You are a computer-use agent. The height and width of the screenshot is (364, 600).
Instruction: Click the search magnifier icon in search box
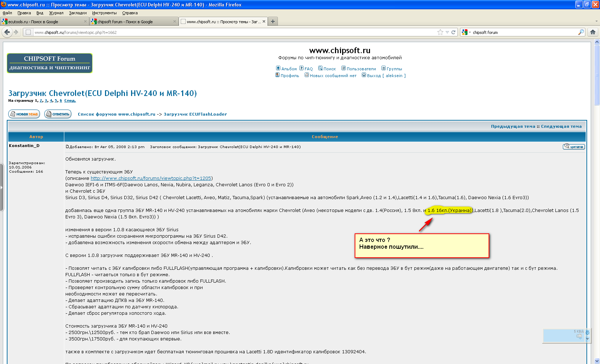click(581, 32)
